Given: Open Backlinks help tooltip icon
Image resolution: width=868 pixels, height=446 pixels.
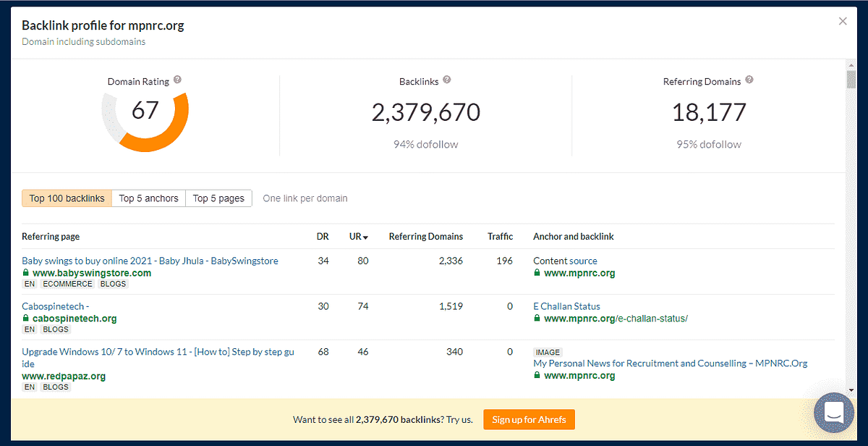Looking at the screenshot, I should click(x=447, y=80).
